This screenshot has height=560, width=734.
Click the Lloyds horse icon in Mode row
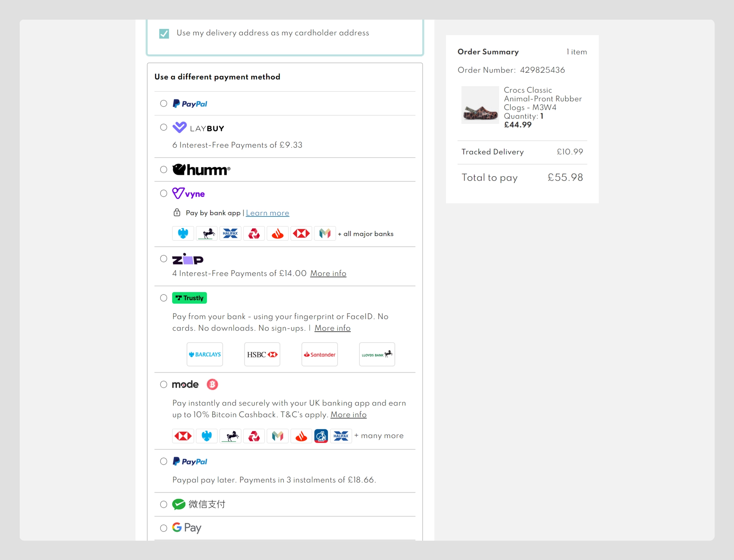coord(230,436)
